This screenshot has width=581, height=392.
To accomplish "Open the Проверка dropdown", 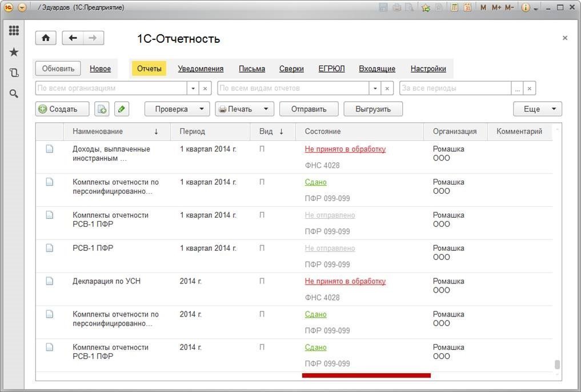I will 177,109.
